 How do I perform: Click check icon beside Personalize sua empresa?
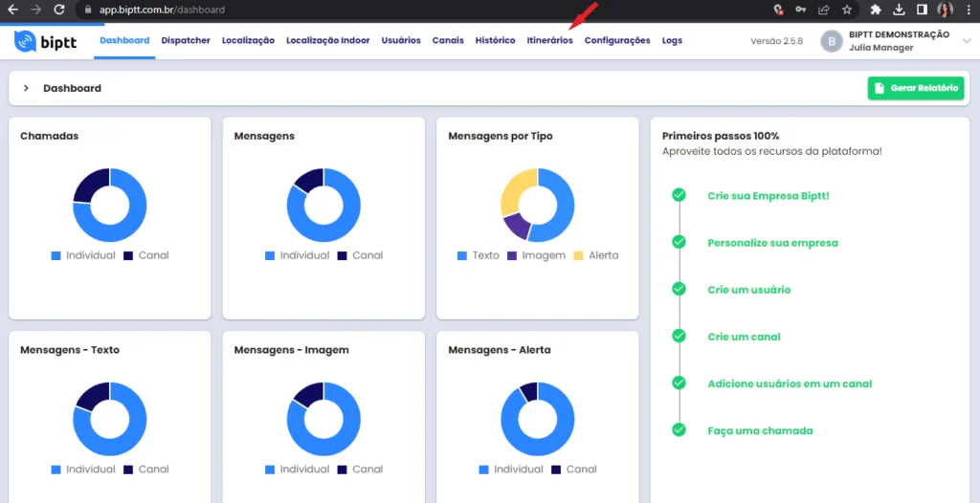click(x=679, y=242)
